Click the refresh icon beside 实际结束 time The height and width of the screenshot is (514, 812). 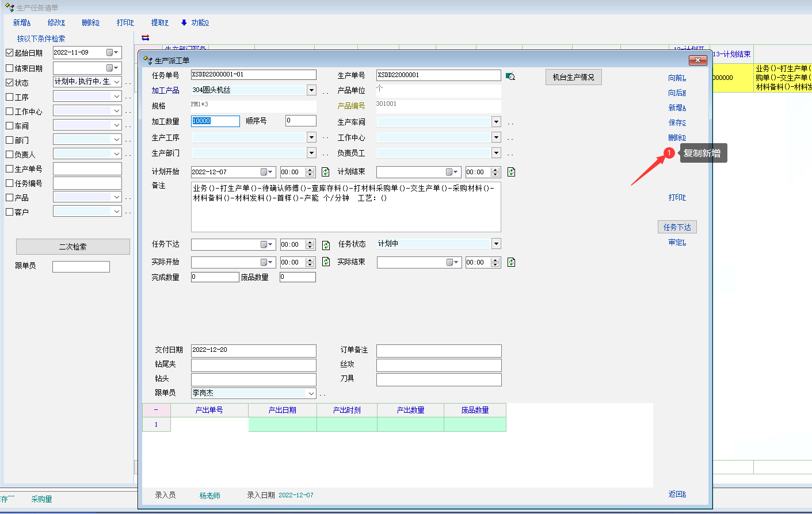[x=511, y=262]
